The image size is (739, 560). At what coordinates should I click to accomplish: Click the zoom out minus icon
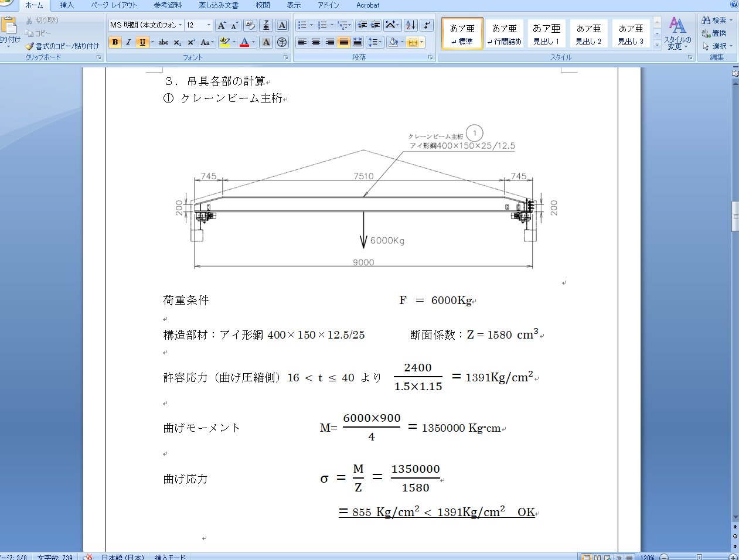[664, 557]
